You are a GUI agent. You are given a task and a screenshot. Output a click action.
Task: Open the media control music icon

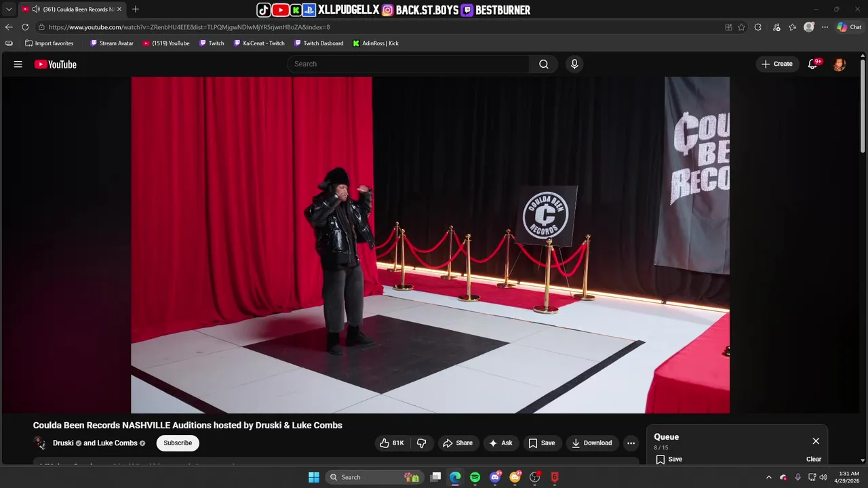[x=776, y=27]
